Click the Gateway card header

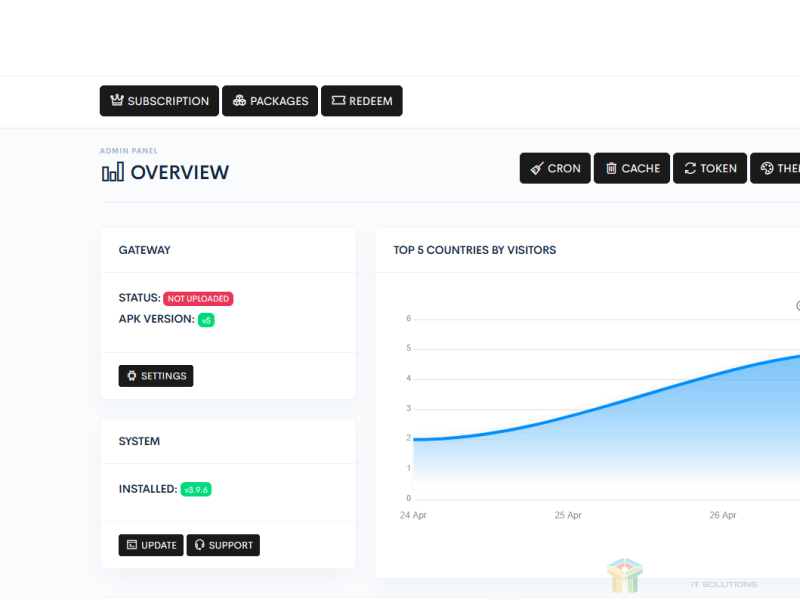[145, 250]
